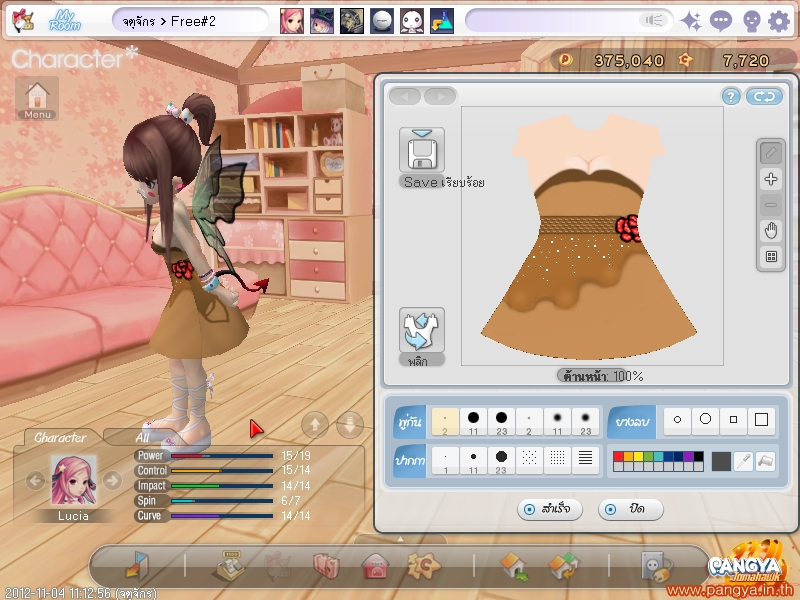
Task: Switch to the All tab
Action: pos(142,438)
